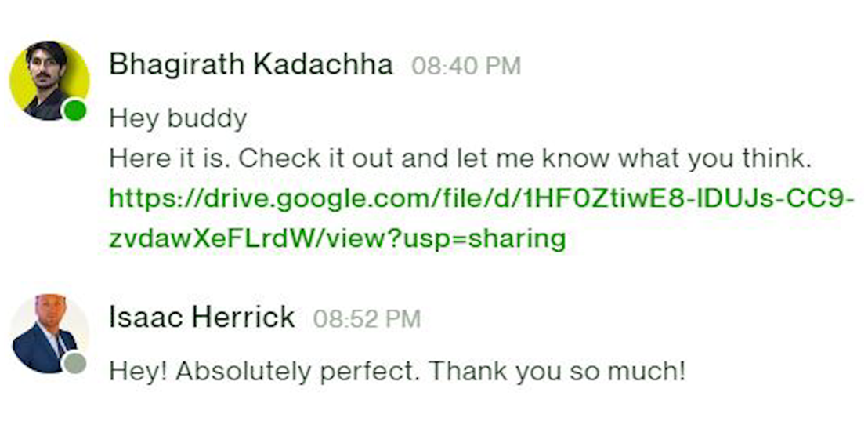Click the link's second line ending in usp=sharing
The width and height of the screenshot is (868, 432).
pyautogui.click(x=337, y=238)
